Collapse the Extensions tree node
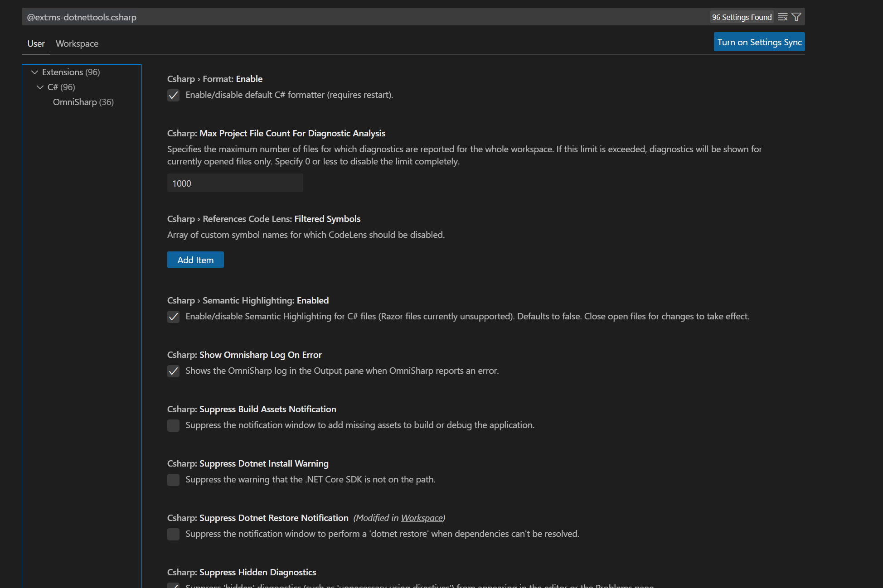Image resolution: width=883 pixels, height=588 pixels. click(x=35, y=72)
